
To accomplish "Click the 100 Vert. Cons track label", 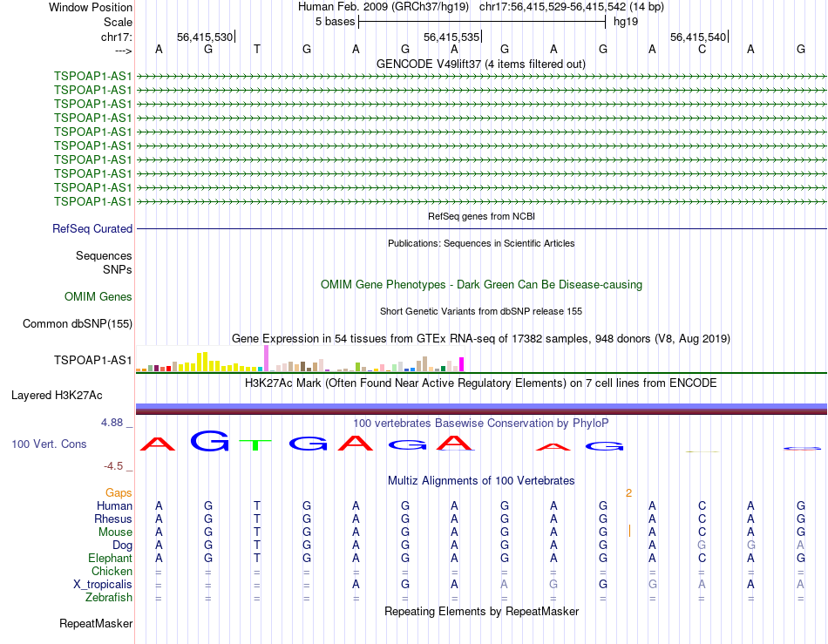I will (x=49, y=444).
